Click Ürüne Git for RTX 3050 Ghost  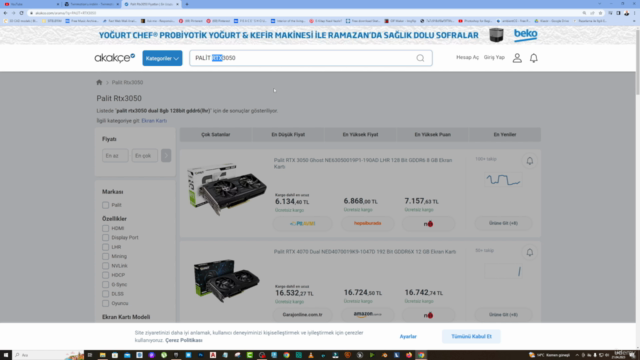pyautogui.click(x=503, y=223)
